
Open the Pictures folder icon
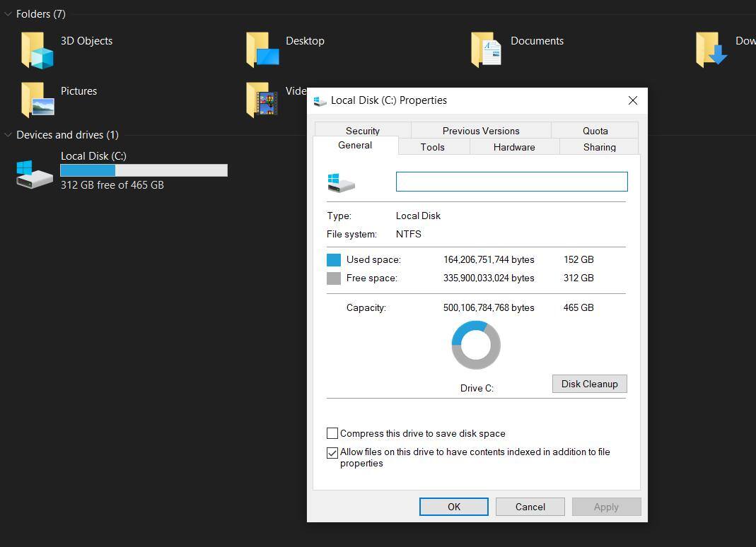tap(37, 100)
